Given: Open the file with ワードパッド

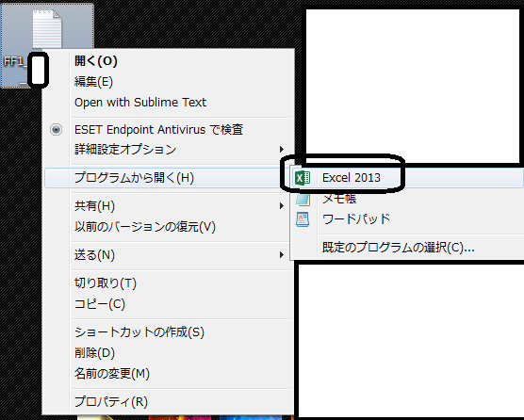Looking at the screenshot, I should click(408, 219).
